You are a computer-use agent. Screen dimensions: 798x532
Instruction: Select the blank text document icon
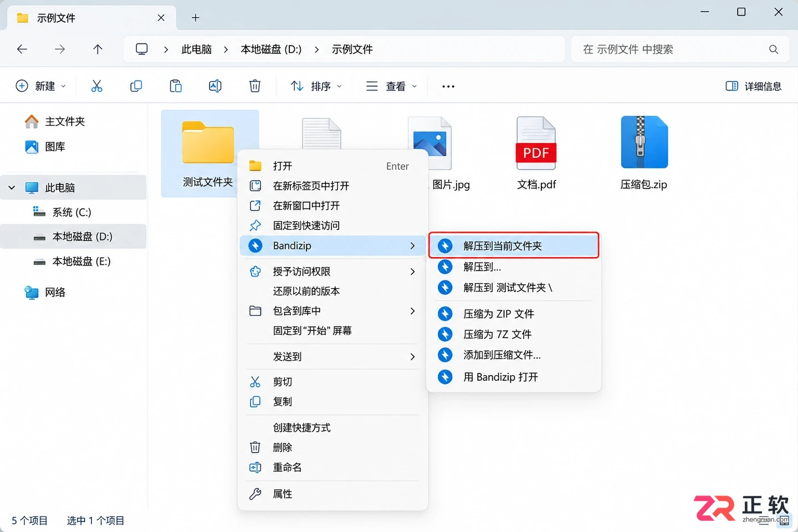tap(321, 133)
